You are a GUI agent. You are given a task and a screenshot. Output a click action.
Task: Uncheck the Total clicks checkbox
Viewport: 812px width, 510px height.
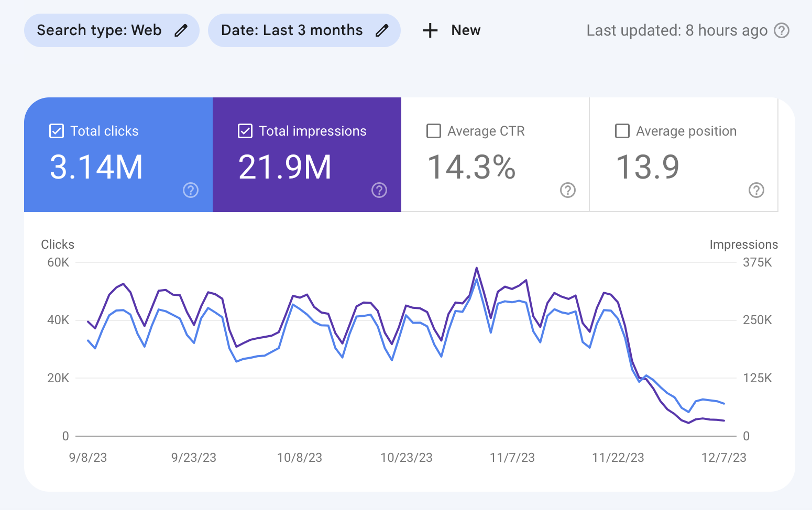click(x=57, y=131)
